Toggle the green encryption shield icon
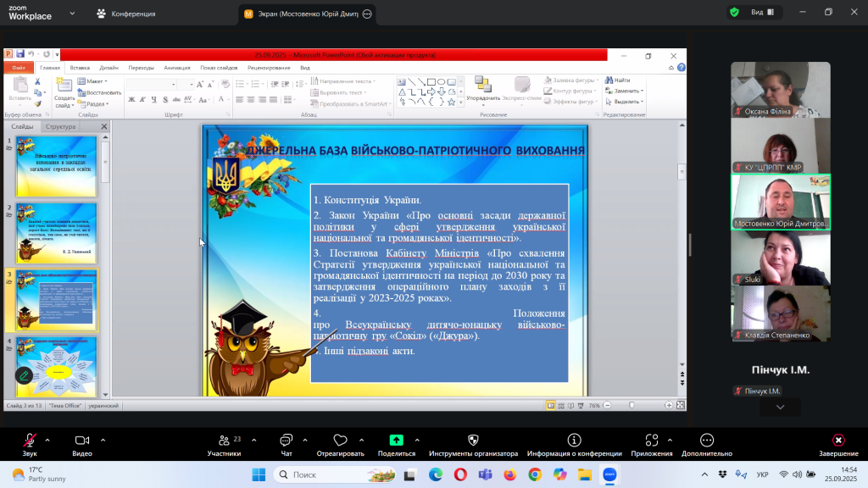The image size is (868, 488). 733,13
